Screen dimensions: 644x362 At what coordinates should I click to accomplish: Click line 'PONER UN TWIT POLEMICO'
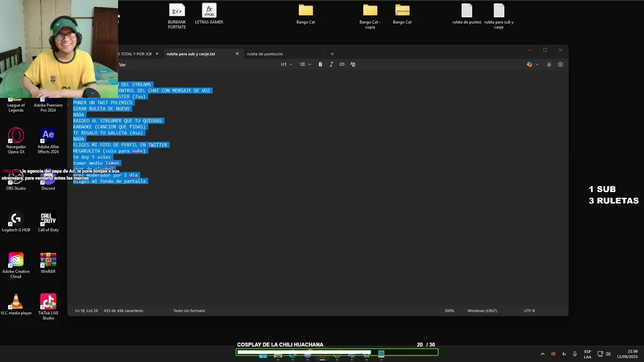pos(103,103)
